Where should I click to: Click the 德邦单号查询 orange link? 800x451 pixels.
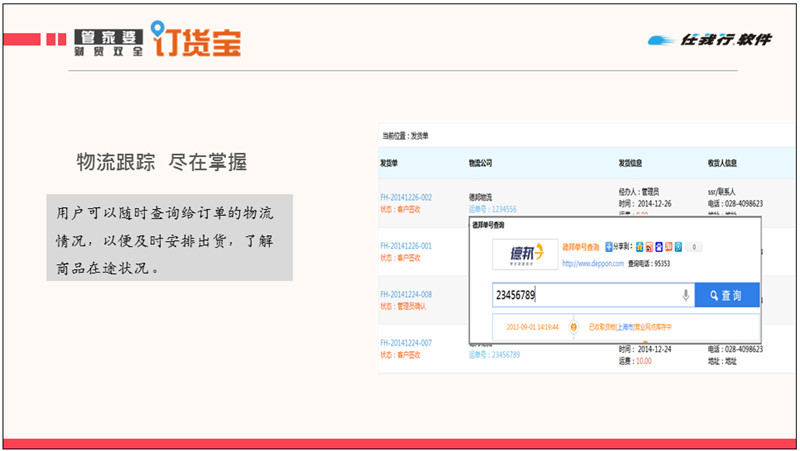coord(582,247)
